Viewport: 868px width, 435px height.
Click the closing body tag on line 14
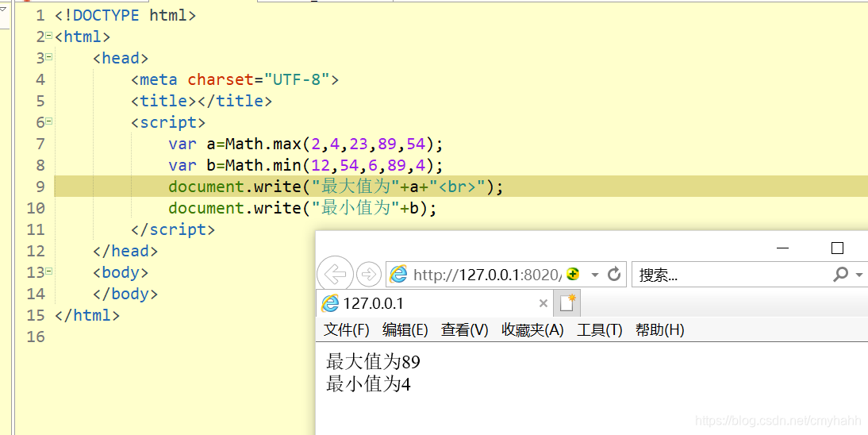(x=125, y=294)
